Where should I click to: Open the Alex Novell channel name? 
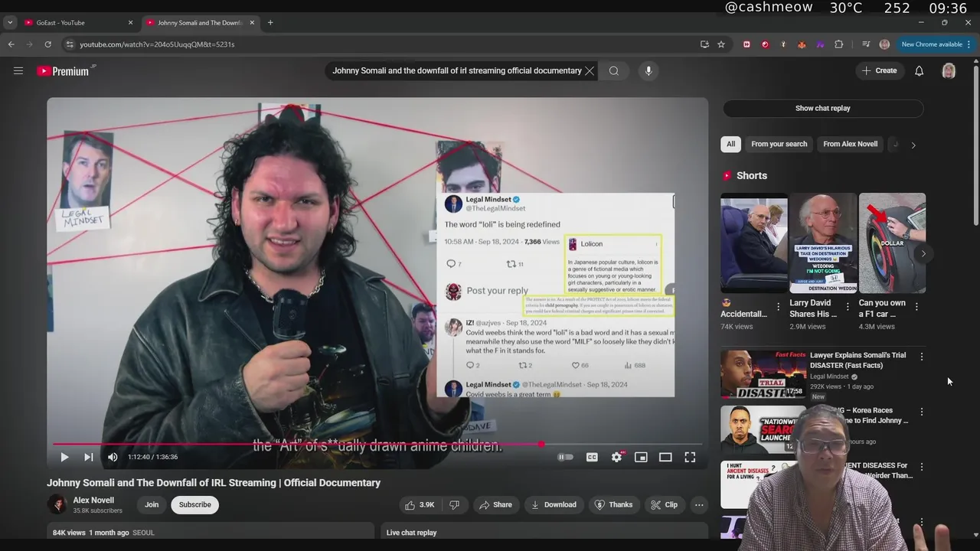[x=93, y=500]
